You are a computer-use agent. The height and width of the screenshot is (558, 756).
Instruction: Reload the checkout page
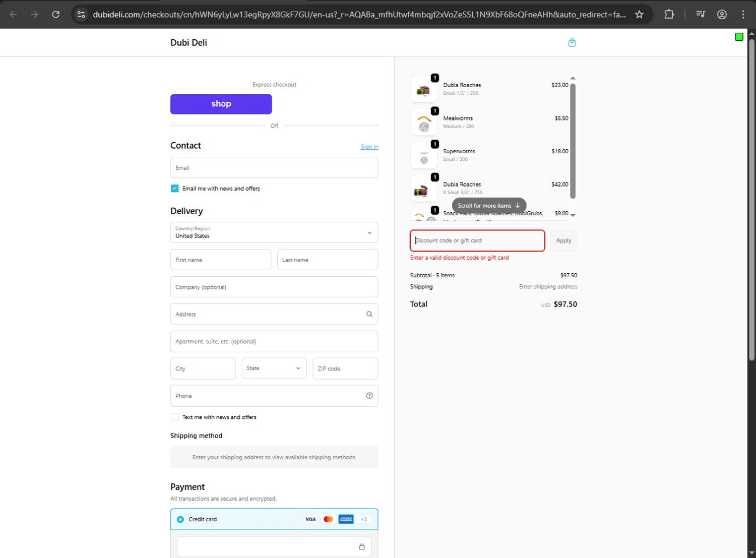click(x=56, y=15)
